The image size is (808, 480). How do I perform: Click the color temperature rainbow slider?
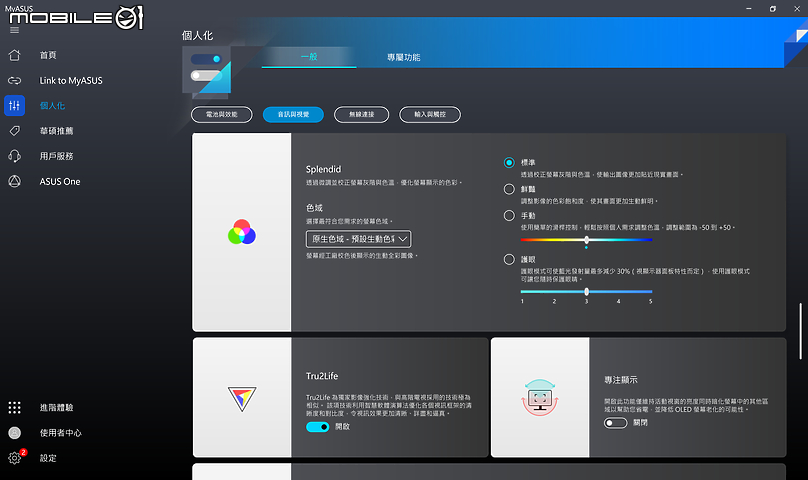click(x=586, y=240)
